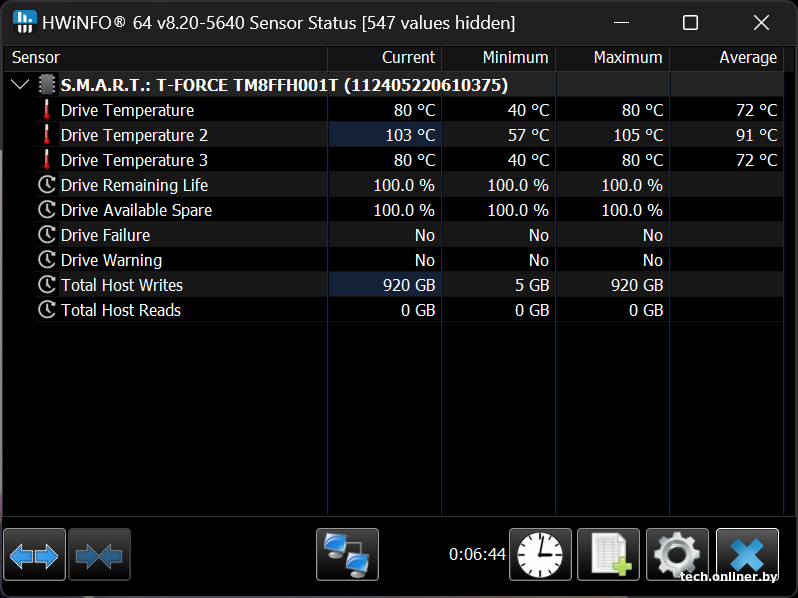Click the 920 GB current value
This screenshot has width=798, height=598.
coord(409,284)
